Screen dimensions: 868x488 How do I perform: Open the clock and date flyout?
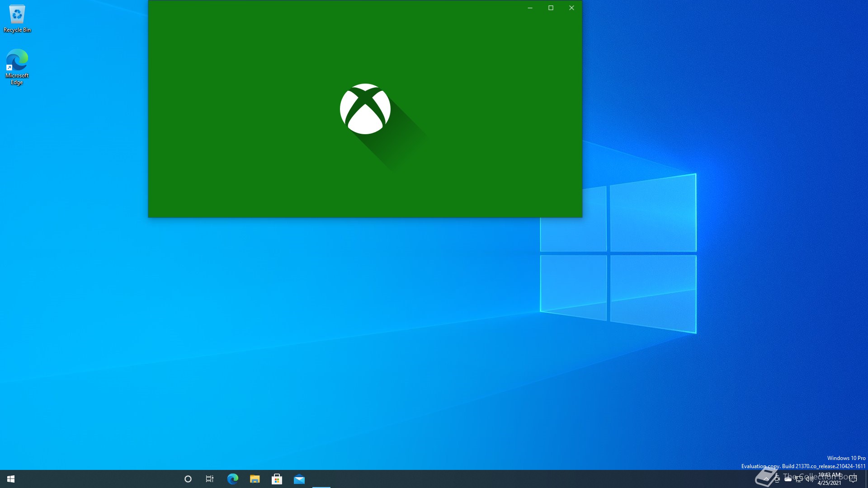click(x=830, y=479)
